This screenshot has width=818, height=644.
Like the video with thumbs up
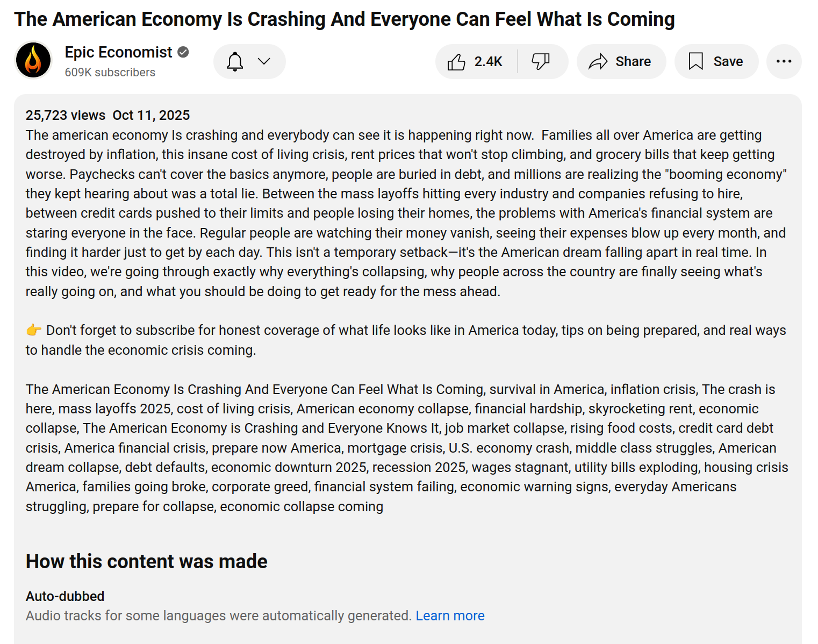(456, 62)
